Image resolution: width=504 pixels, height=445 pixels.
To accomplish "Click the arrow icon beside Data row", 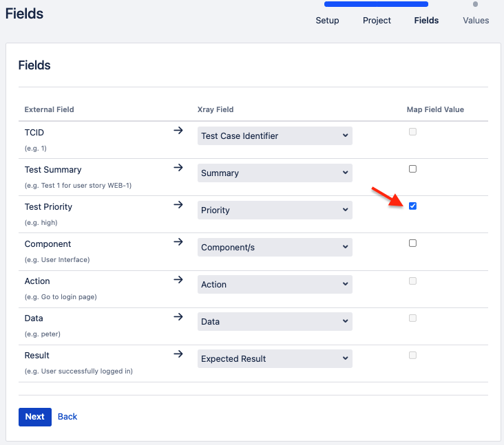I will click(x=178, y=317).
